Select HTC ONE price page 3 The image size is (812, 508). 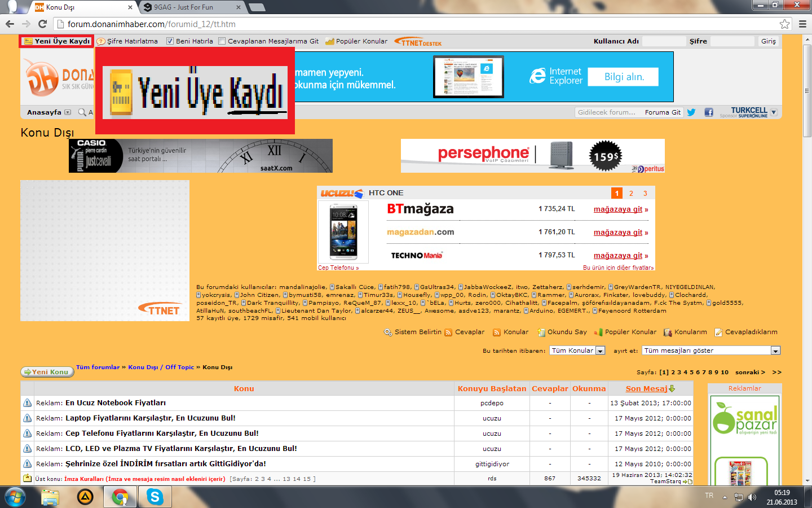pyautogui.click(x=645, y=193)
